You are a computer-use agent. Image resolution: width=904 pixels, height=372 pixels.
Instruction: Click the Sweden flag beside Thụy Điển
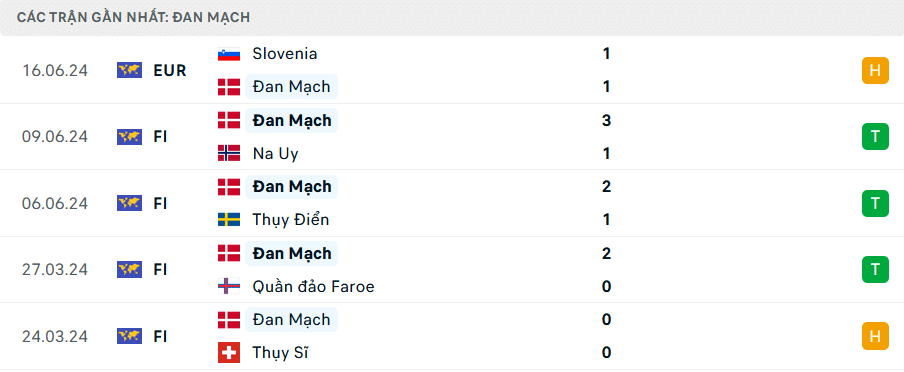pyautogui.click(x=229, y=220)
